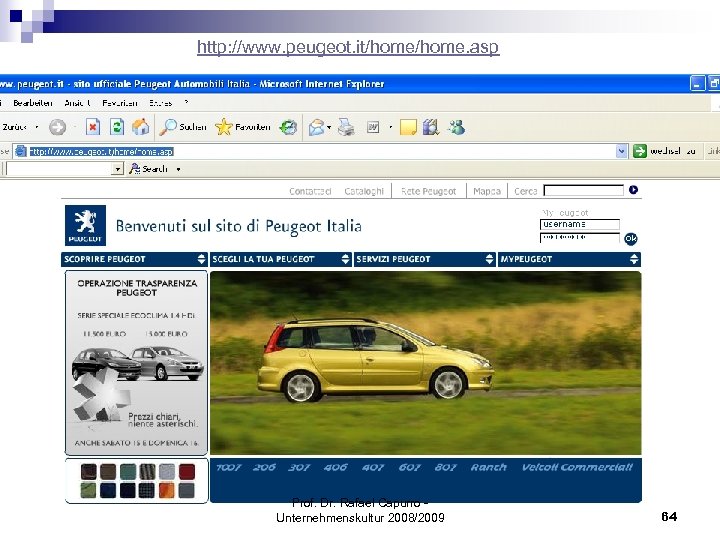The height and width of the screenshot is (540, 720).
Task: Open the Ansicht menu
Action: tap(78, 103)
